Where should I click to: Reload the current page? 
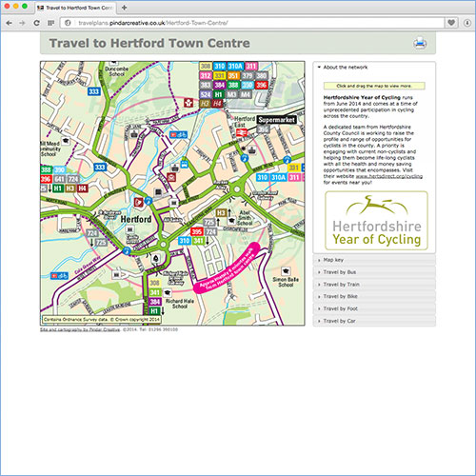(x=36, y=23)
